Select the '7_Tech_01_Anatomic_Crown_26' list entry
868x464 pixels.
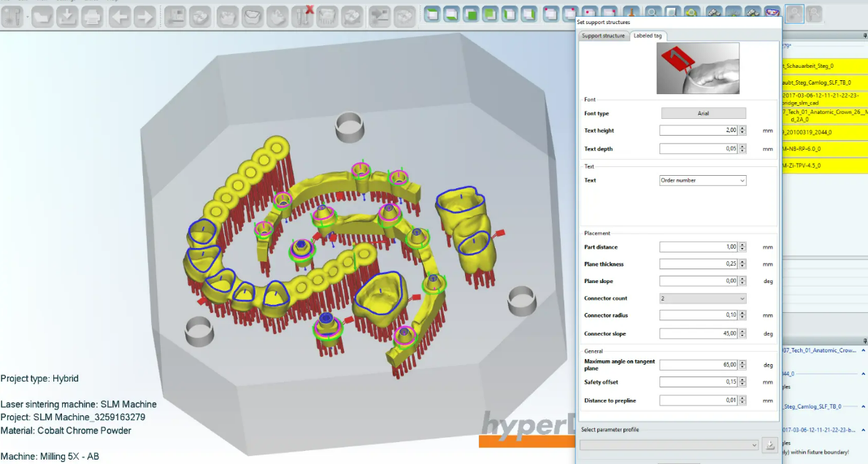pyautogui.click(x=825, y=115)
